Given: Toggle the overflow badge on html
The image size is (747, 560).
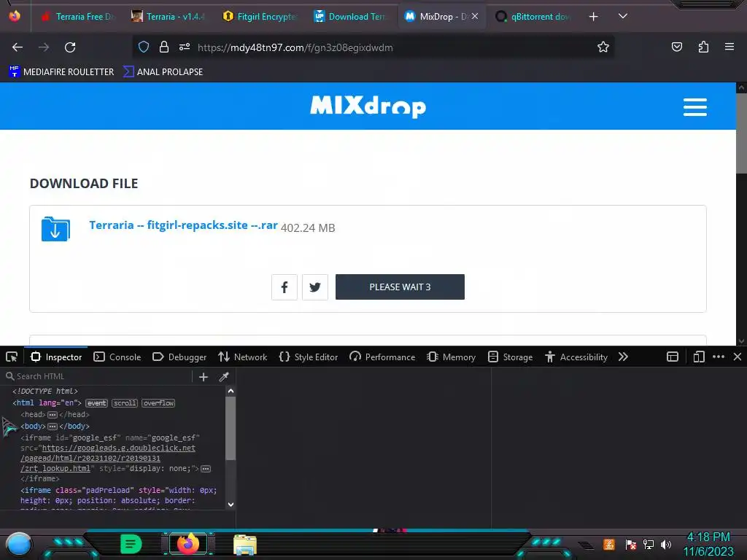Looking at the screenshot, I should pos(158,403).
